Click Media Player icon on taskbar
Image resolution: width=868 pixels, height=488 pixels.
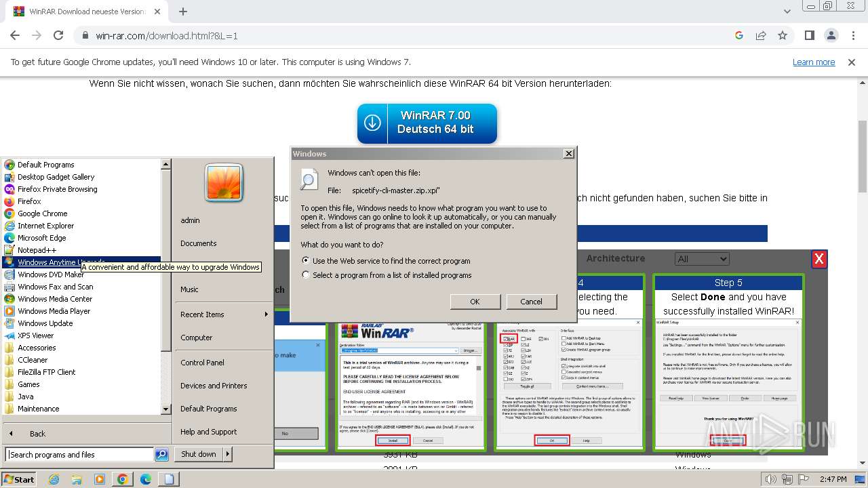[100, 479]
